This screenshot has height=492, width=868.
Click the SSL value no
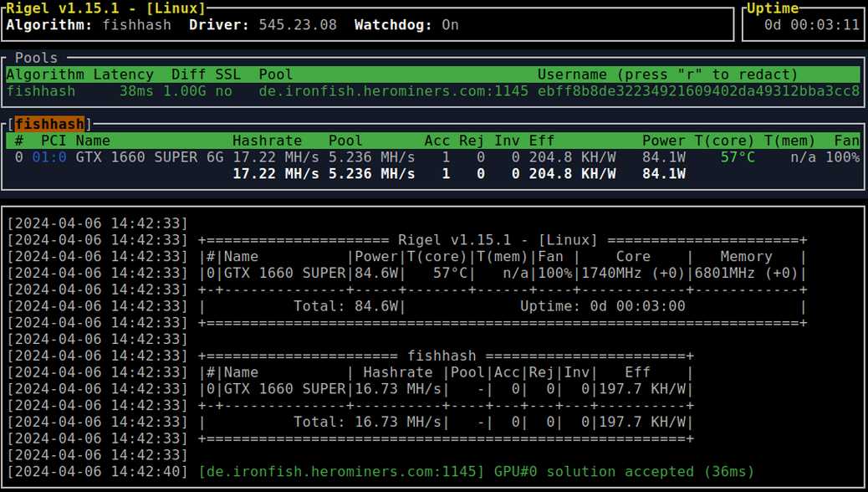tap(223, 91)
